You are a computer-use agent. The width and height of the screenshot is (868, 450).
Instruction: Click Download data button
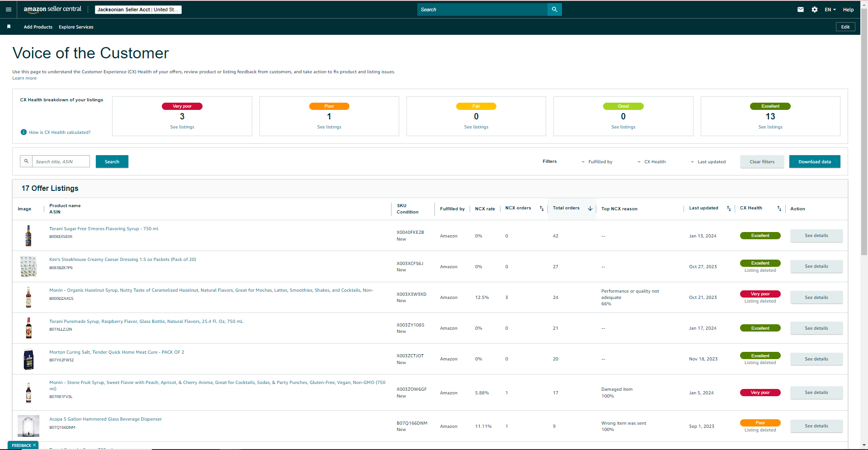tap(815, 161)
